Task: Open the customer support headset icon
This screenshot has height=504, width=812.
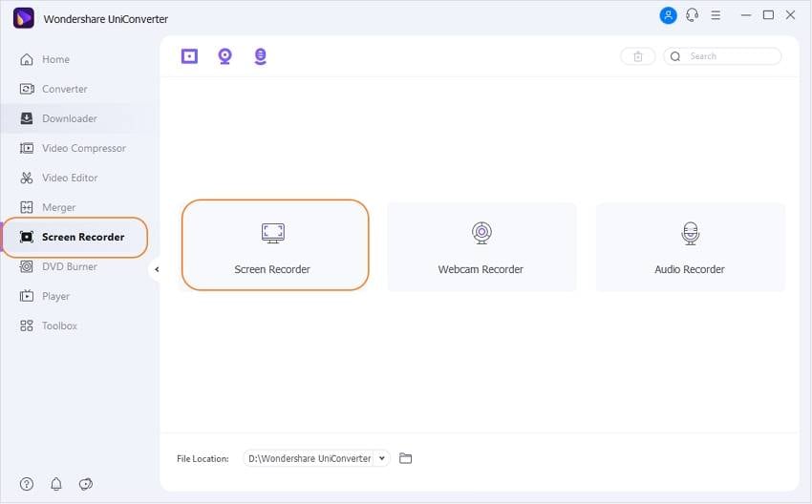Action: click(x=693, y=15)
